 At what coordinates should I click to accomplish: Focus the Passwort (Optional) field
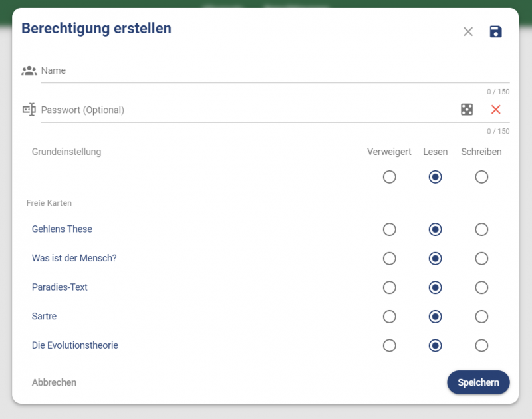[x=246, y=110]
